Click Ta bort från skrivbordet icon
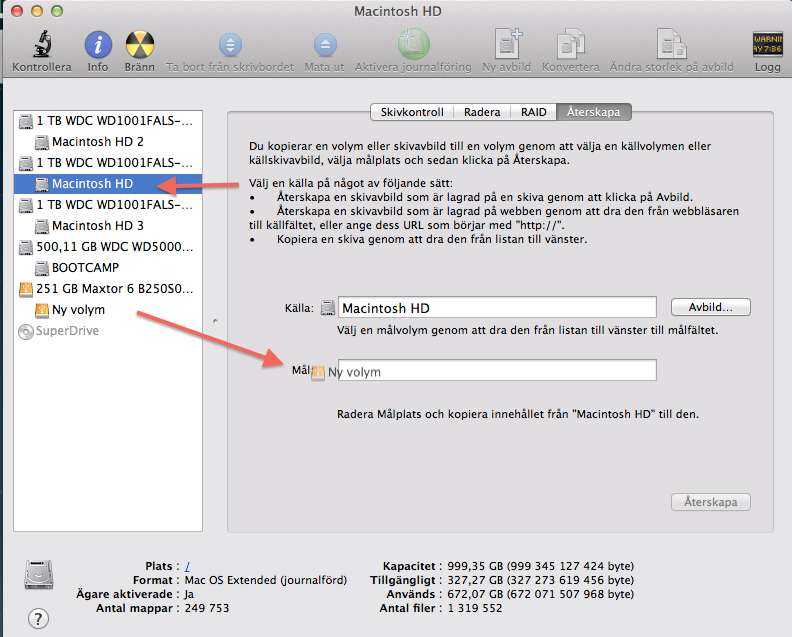 [x=230, y=44]
